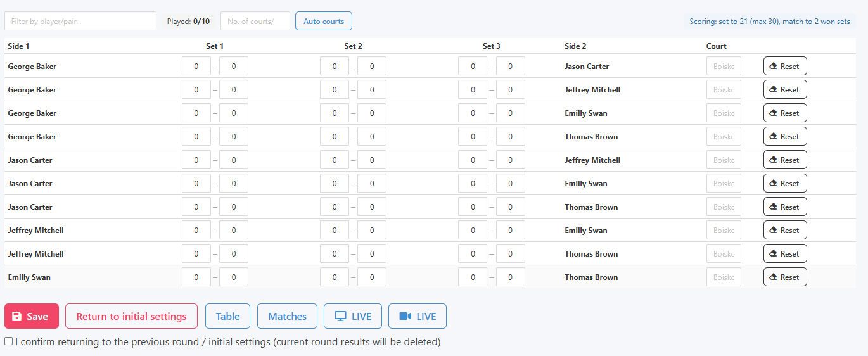Click Jason Carter in Side 2 column
Viewport: 868px width, 356px height.
pos(587,66)
